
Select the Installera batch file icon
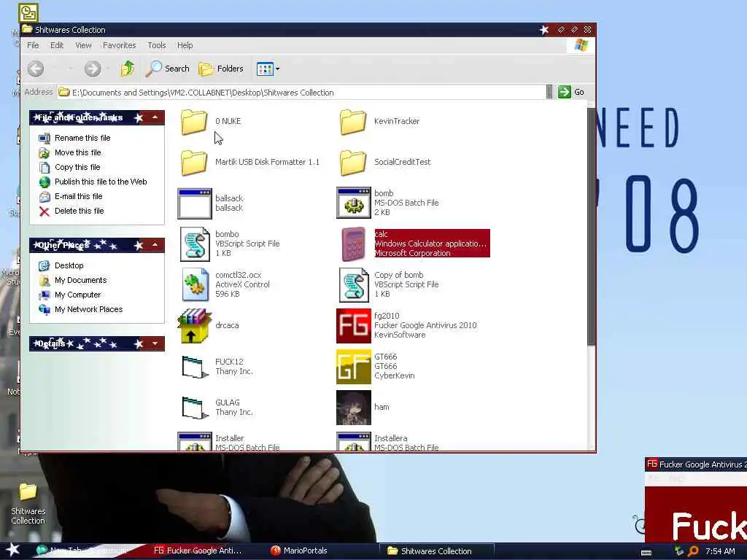click(x=354, y=441)
